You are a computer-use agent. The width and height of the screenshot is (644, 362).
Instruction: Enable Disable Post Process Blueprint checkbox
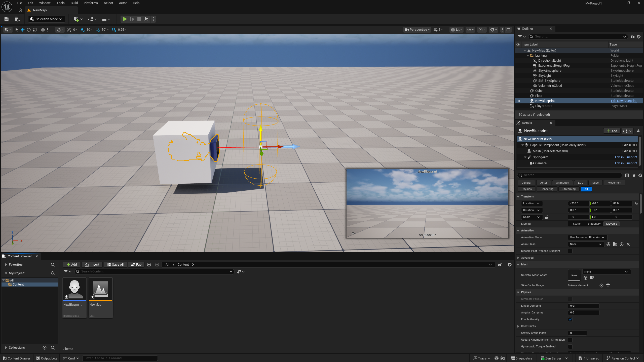click(570, 251)
